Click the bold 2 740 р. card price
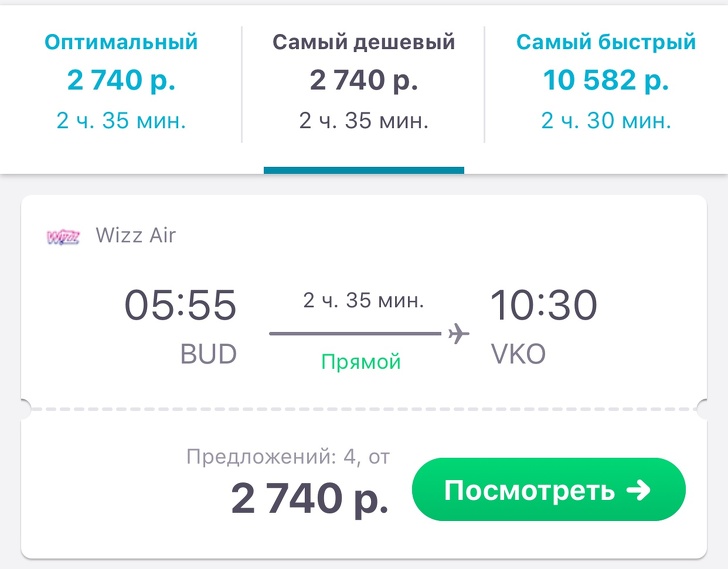Screen dimensions: 728x569 click(309, 497)
